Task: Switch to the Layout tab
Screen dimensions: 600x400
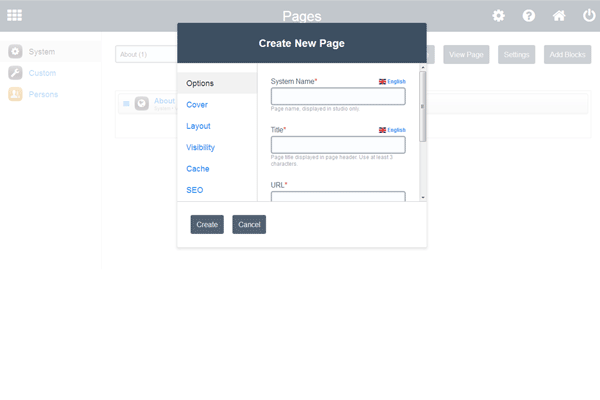Action: pyautogui.click(x=198, y=126)
